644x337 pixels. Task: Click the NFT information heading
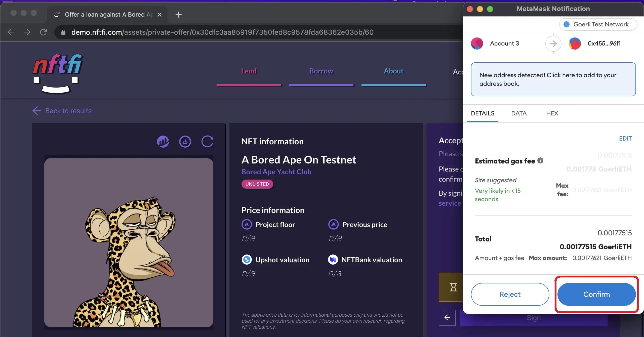coord(272,142)
